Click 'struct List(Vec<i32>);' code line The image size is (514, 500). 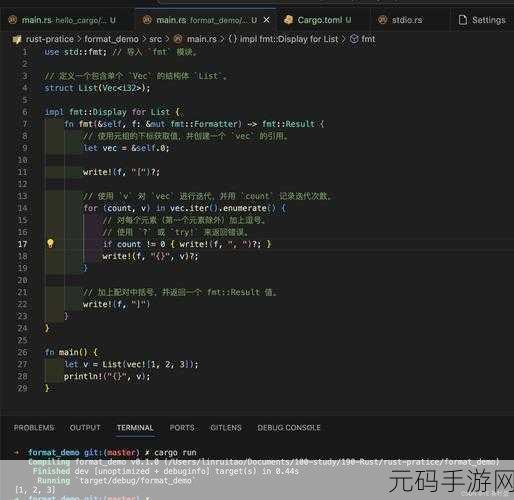[97, 88]
